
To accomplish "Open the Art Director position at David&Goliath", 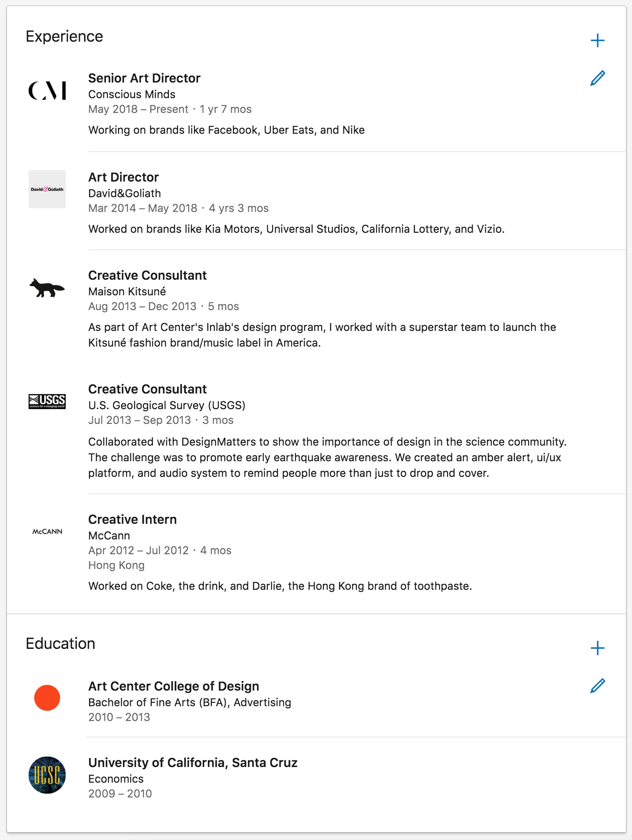I will click(124, 177).
